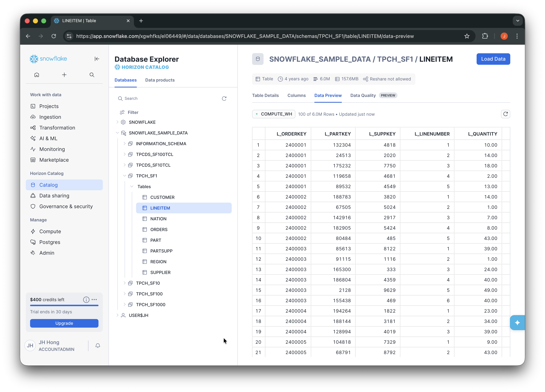The width and height of the screenshot is (545, 392).
Task: Select the NATION table
Action: (184, 219)
